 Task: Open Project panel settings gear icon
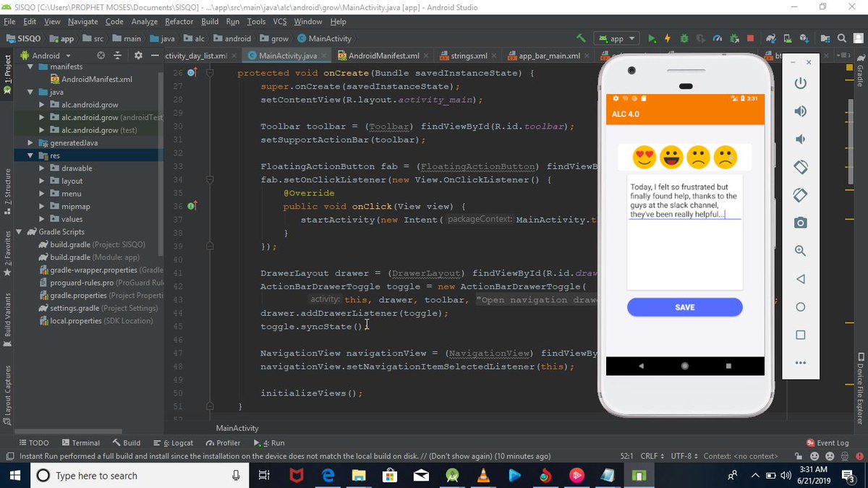(137, 56)
